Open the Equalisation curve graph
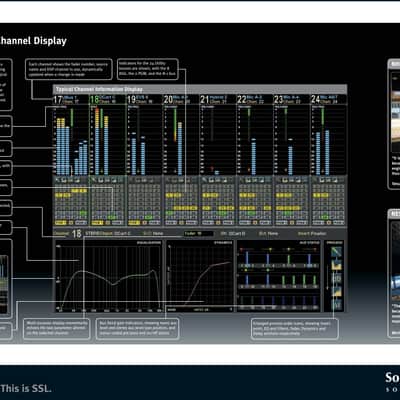This screenshot has width=400, height=400. tap(109, 276)
